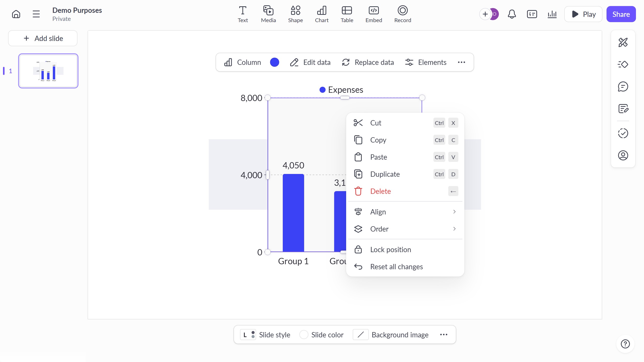
Task: Insert a Table from the toolbar
Action: pos(347,14)
